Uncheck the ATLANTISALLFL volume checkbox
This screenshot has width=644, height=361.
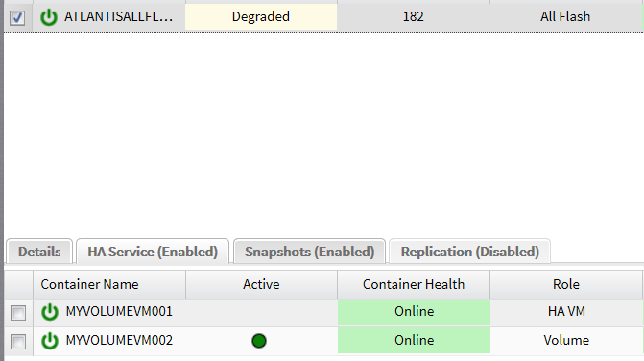[x=17, y=17]
